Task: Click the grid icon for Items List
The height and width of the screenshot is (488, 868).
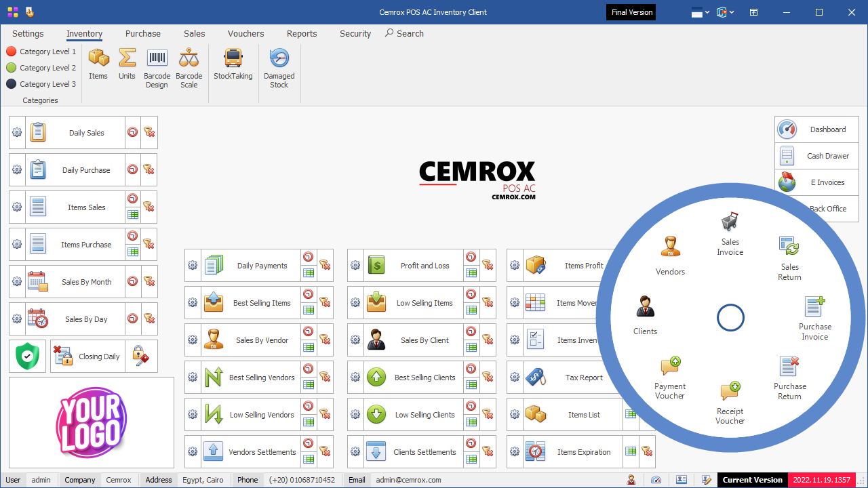Action: pyautogui.click(x=631, y=415)
